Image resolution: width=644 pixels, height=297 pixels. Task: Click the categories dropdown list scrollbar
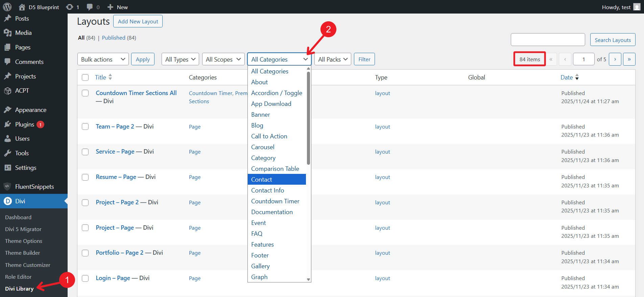(308, 118)
